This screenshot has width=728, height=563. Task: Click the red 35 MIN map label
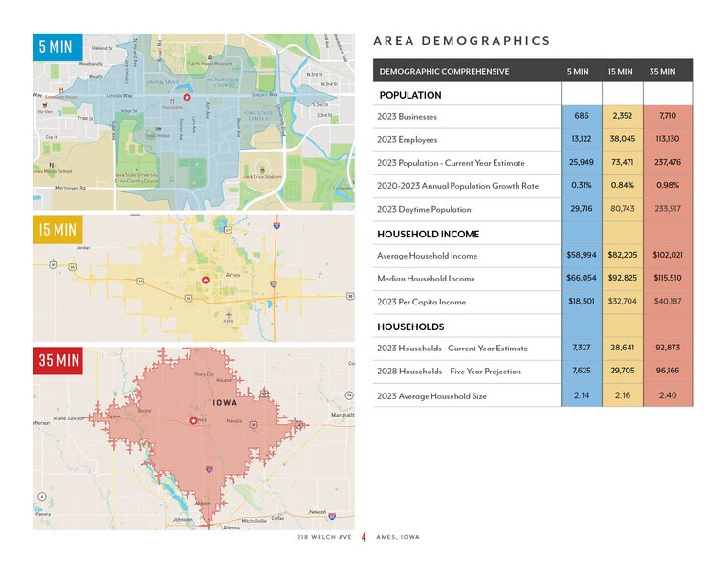(57, 360)
